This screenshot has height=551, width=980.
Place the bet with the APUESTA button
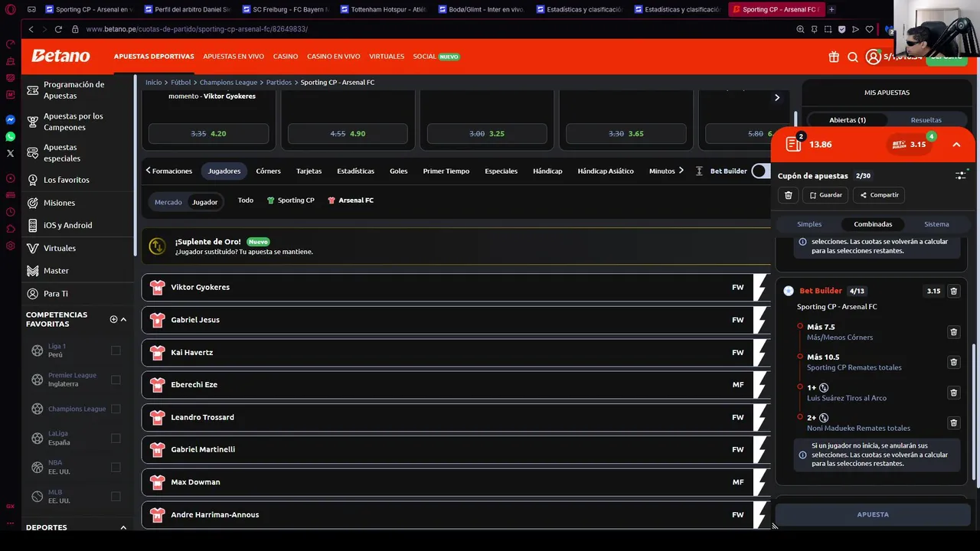click(873, 514)
